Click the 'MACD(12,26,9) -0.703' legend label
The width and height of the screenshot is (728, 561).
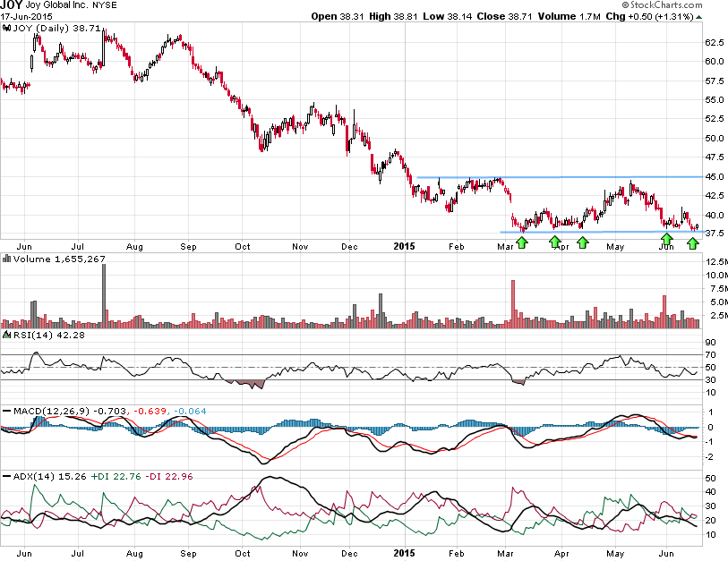pos(70,411)
